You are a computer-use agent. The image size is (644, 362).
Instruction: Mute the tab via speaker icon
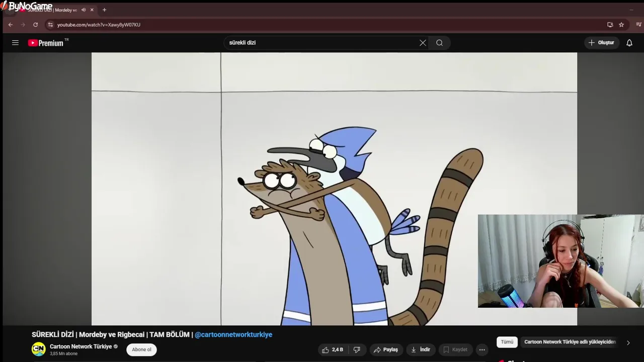(84, 10)
